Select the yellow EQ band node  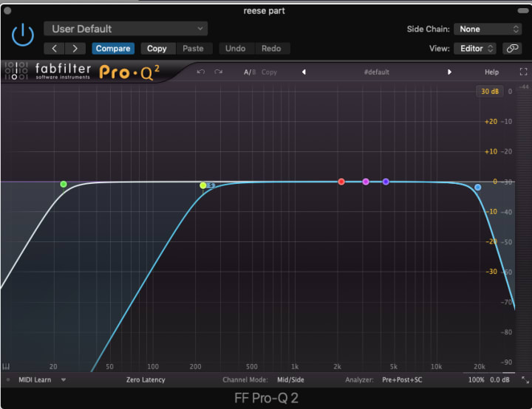coord(203,185)
